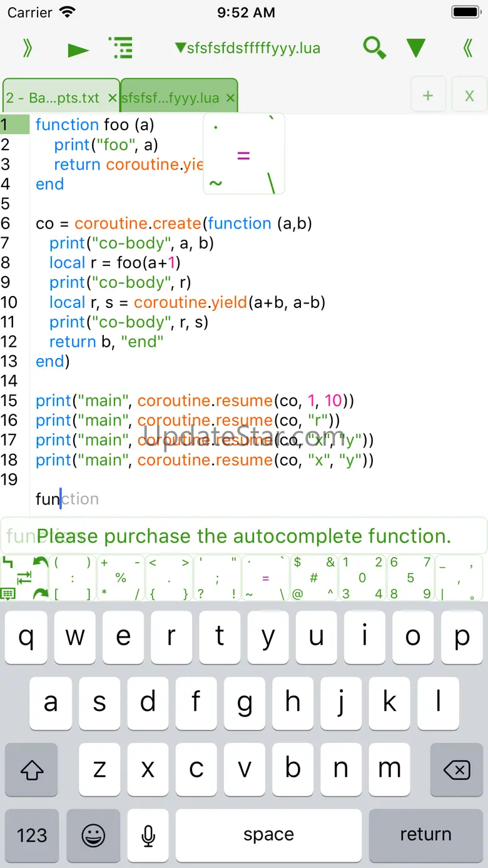Select line number 1 in the gutter
Viewport: 488px width, 868px height.
[14, 125]
